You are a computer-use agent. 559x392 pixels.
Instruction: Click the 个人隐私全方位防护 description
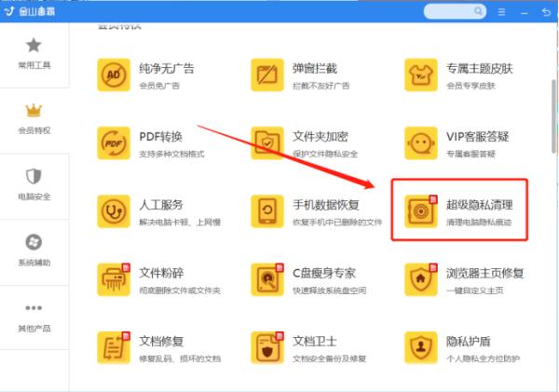pos(483,358)
